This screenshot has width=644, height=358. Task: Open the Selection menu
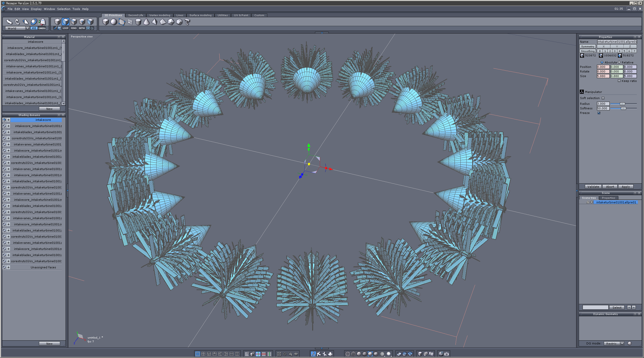(64, 9)
